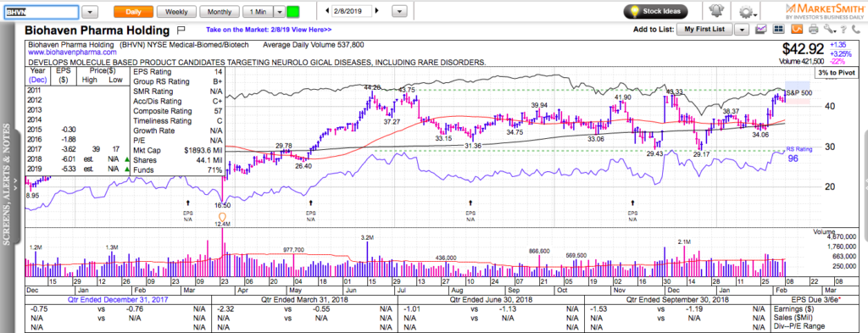Open the settings gear menu
Viewport: 868px width, 333px height.
(x=746, y=12)
